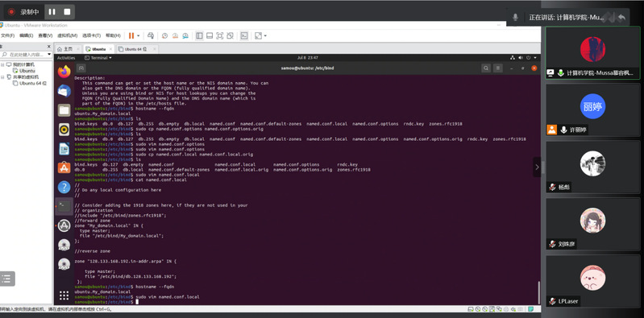644x318 pixels.
Task: Click the terminal vertical scrollbar
Action: (538, 292)
